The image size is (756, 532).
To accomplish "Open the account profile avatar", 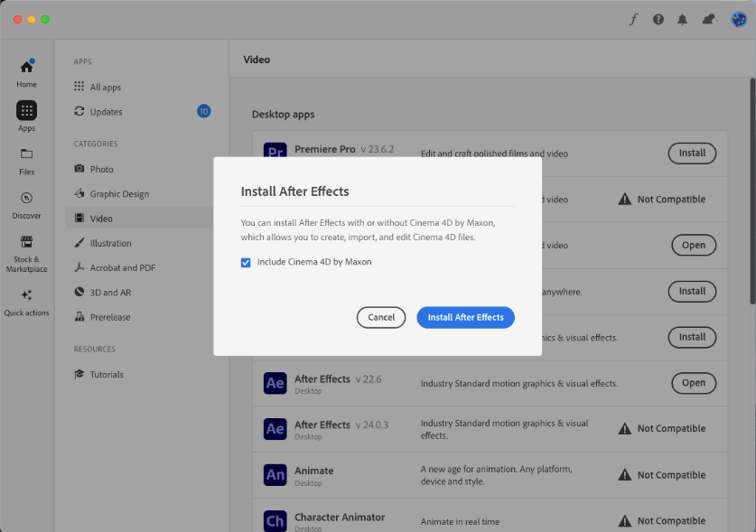I will [739, 19].
